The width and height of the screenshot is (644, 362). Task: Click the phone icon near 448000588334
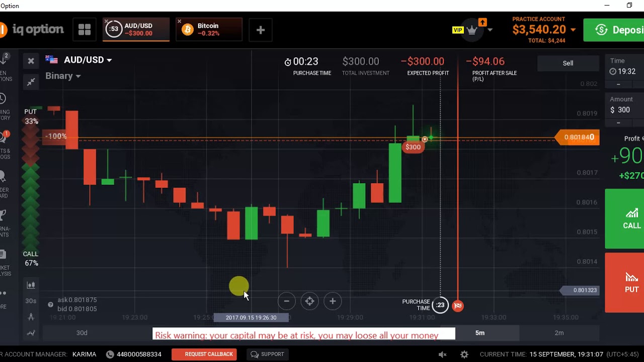[x=110, y=354]
